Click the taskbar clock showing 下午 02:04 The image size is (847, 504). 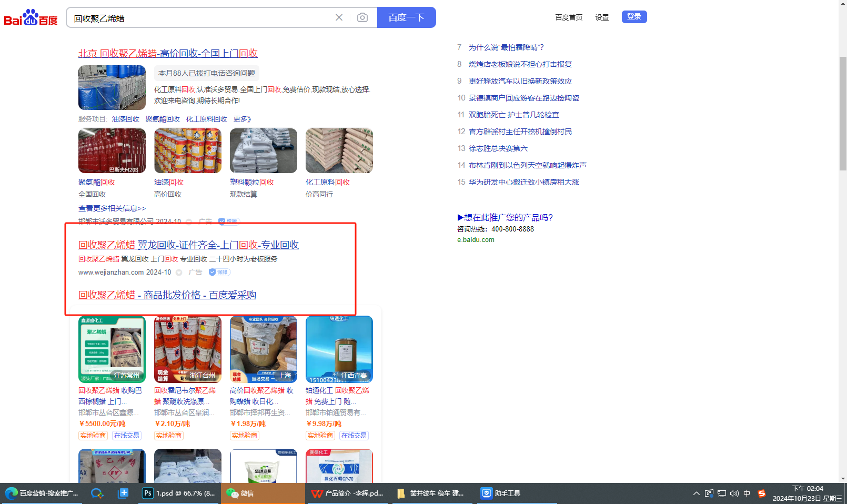808,493
